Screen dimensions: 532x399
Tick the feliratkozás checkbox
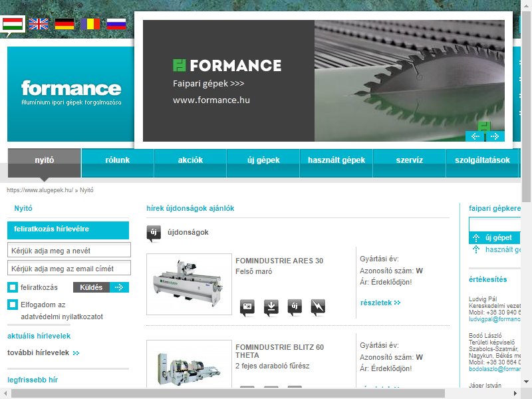coord(13,287)
